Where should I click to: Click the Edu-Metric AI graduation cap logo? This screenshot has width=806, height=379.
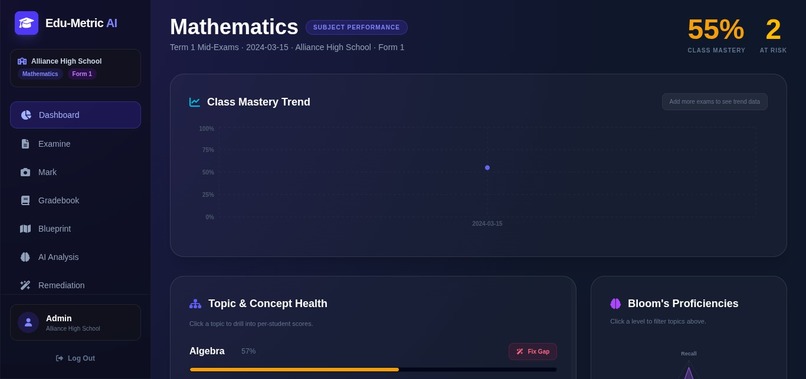pyautogui.click(x=26, y=23)
